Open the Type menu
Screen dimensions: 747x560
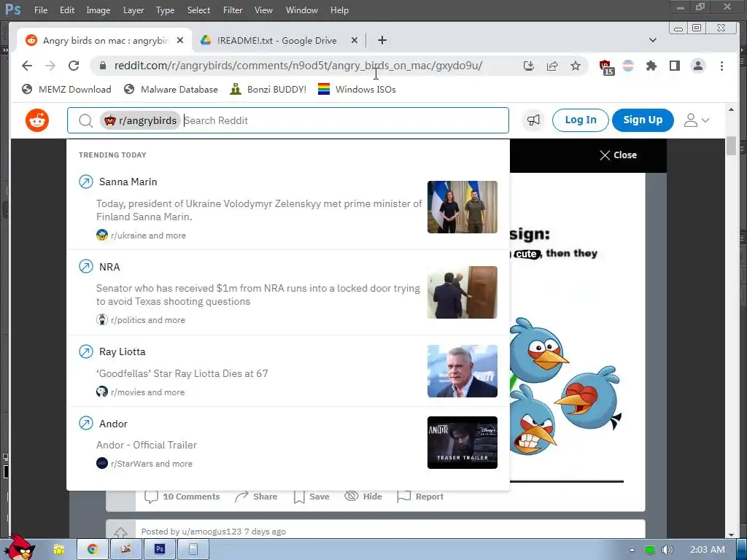[x=166, y=10]
